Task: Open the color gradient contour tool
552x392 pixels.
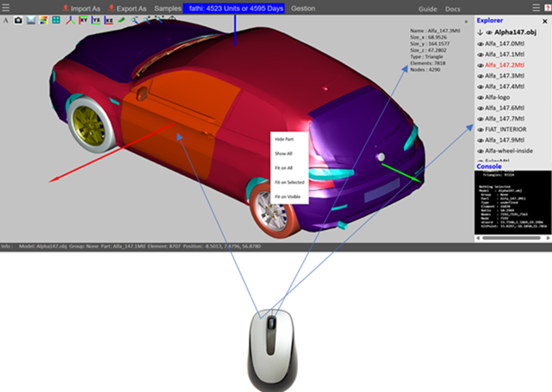Action: coord(43,21)
